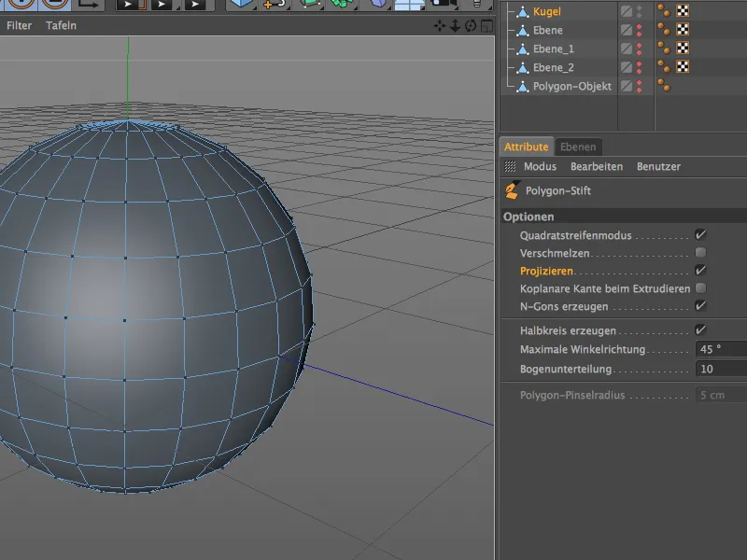
Task: Click Kugel's checkered texture tag icon
Action: click(684, 11)
